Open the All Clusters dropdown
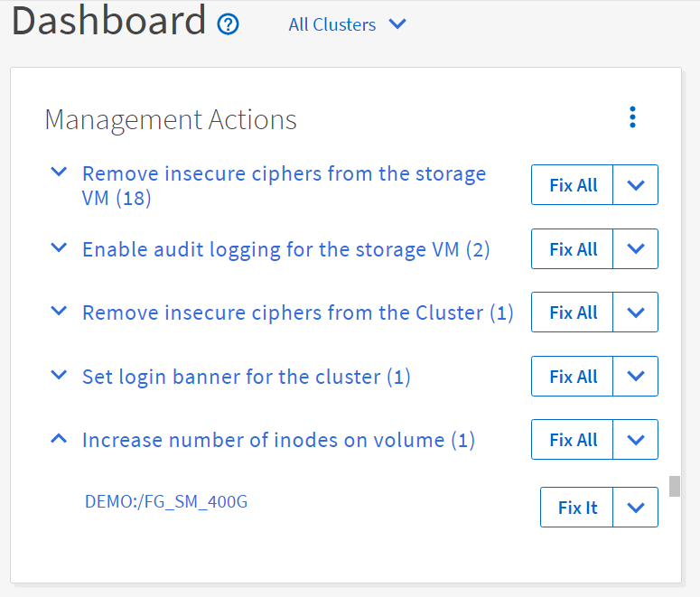Viewport: 700px width, 597px height. tap(347, 24)
